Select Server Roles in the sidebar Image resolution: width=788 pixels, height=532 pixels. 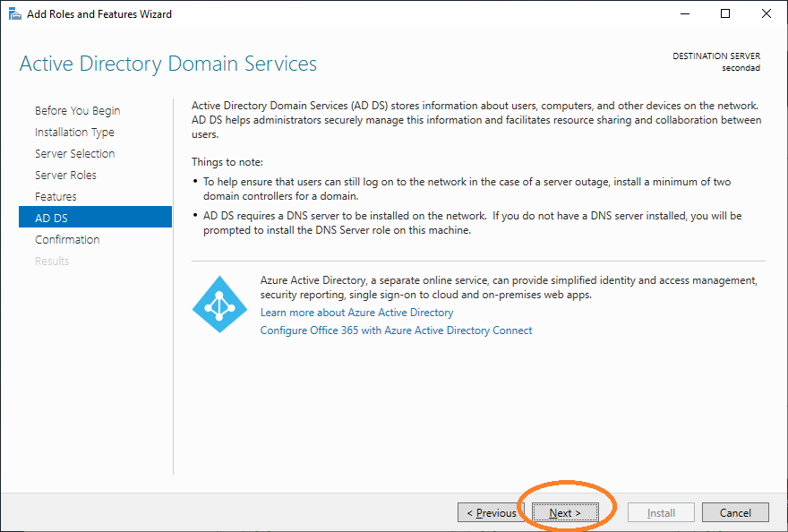click(x=65, y=176)
